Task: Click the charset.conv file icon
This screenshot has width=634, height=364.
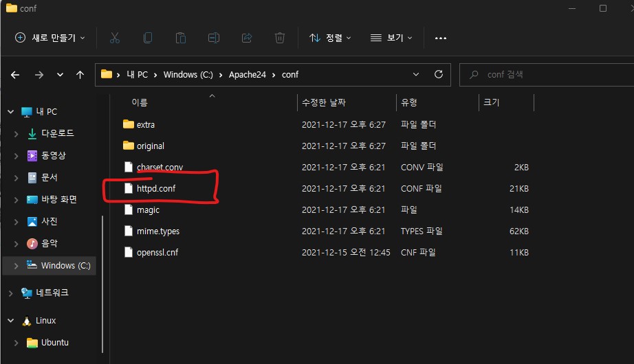Action: point(128,167)
